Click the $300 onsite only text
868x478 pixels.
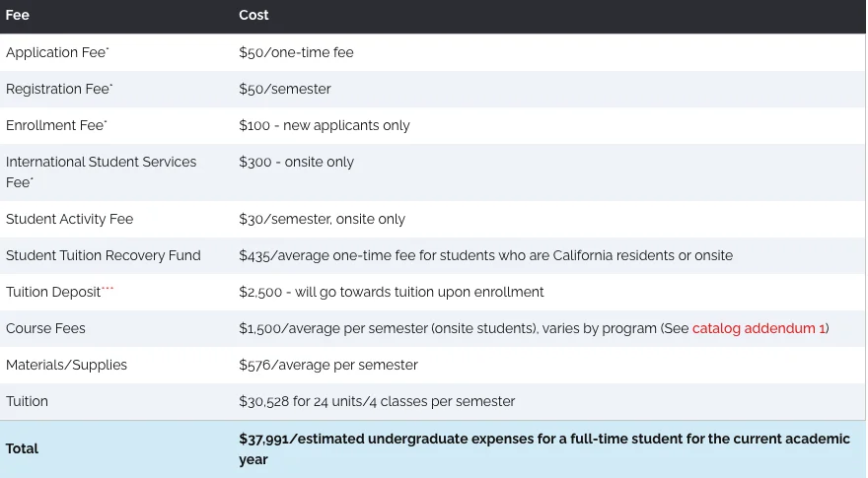[296, 162]
